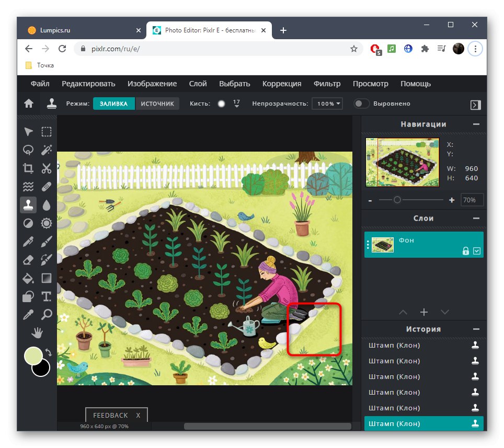This screenshot has width=504, height=448.
Task: Open a new browser tab
Action: 283,30
